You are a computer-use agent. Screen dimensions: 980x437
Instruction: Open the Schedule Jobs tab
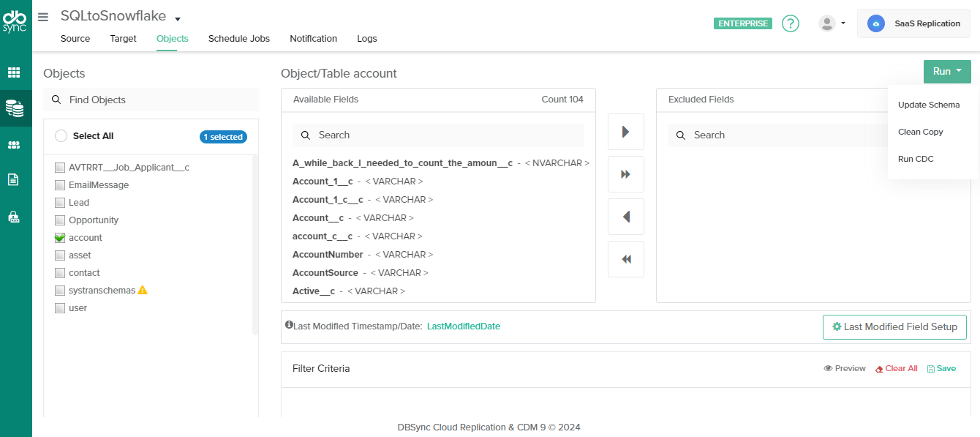[x=239, y=39]
